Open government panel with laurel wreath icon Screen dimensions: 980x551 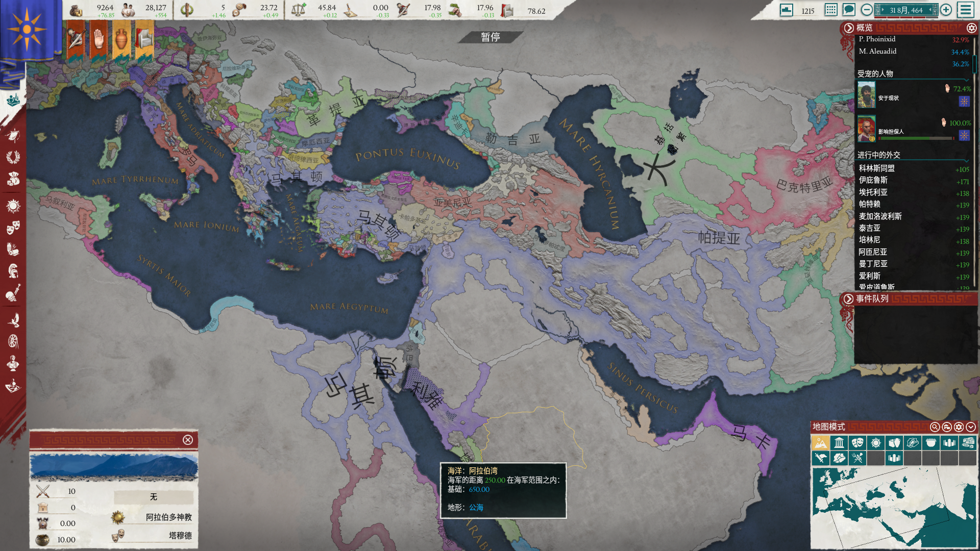click(x=13, y=157)
